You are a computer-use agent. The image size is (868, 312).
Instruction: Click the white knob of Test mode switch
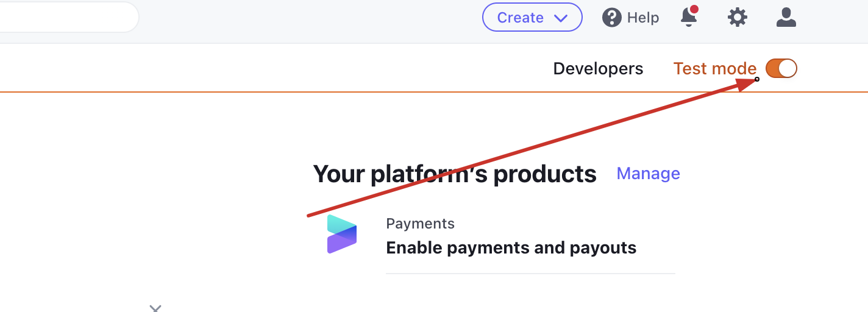788,68
